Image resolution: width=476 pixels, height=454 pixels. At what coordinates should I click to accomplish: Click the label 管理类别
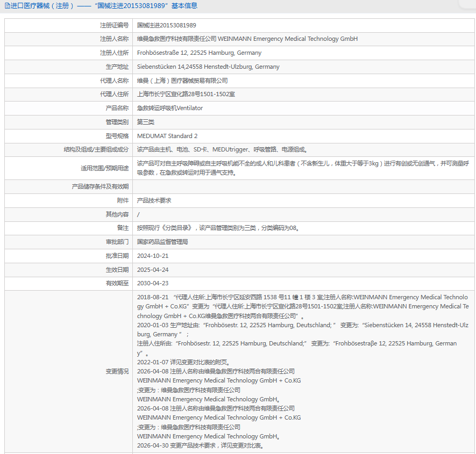(x=117, y=122)
